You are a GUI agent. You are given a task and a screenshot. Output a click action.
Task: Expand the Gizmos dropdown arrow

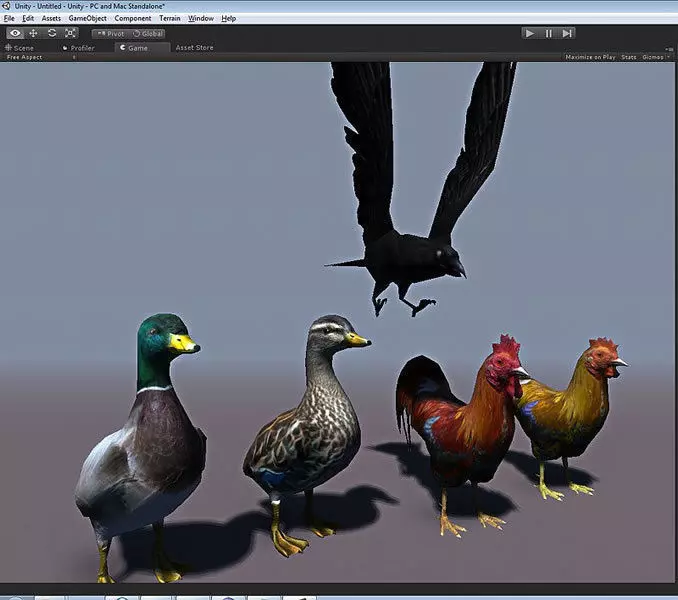coord(668,57)
